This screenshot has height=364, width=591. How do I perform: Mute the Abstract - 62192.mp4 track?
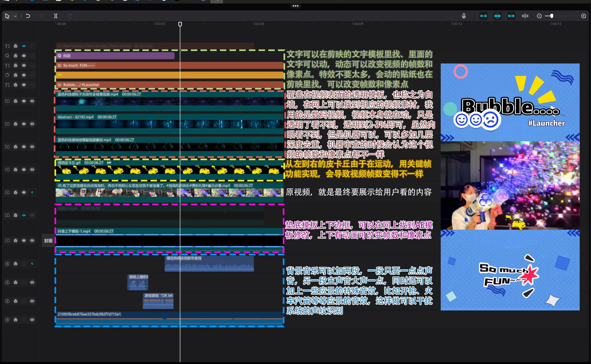[32, 124]
